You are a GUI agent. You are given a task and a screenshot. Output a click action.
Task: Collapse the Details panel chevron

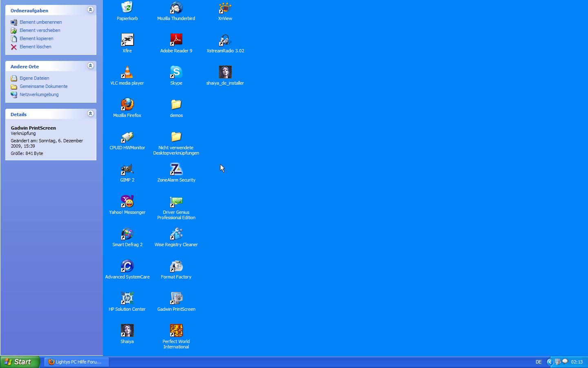91,114
